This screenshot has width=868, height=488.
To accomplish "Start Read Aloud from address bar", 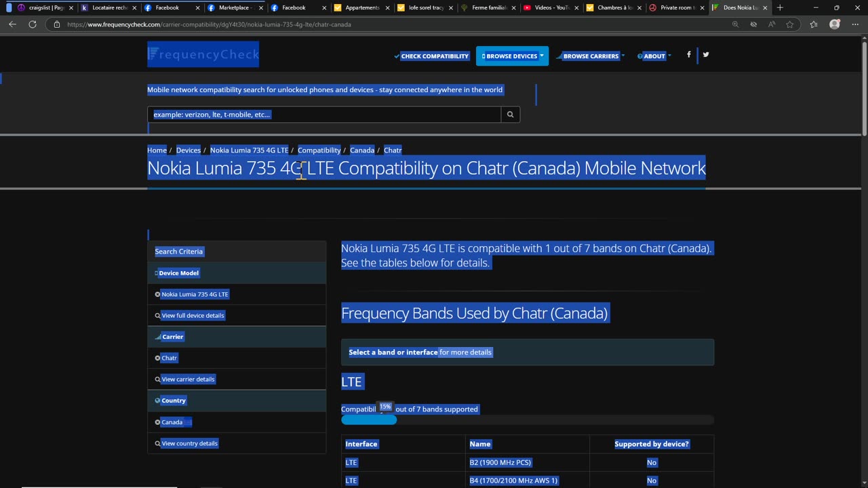I will pos(772,24).
